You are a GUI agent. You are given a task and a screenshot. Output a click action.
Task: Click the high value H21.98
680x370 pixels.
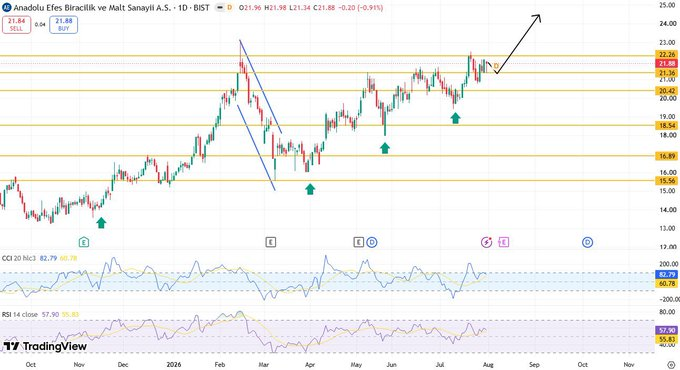275,7
